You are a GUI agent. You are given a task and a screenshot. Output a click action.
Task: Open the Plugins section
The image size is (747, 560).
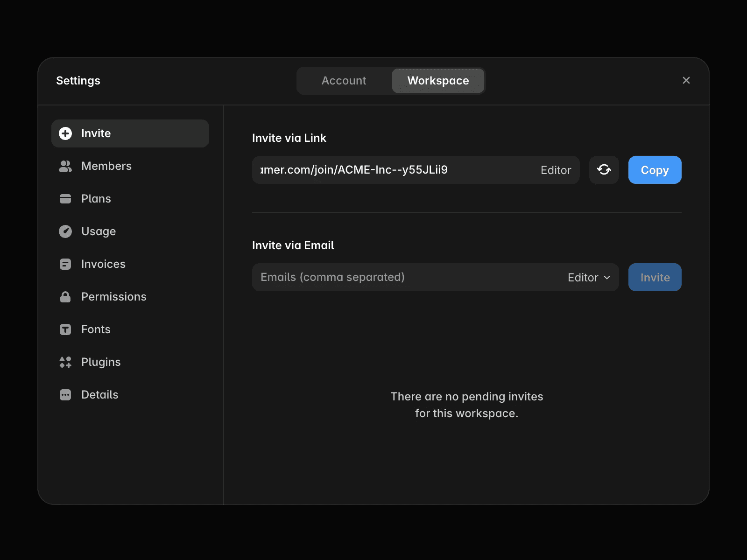130,362
